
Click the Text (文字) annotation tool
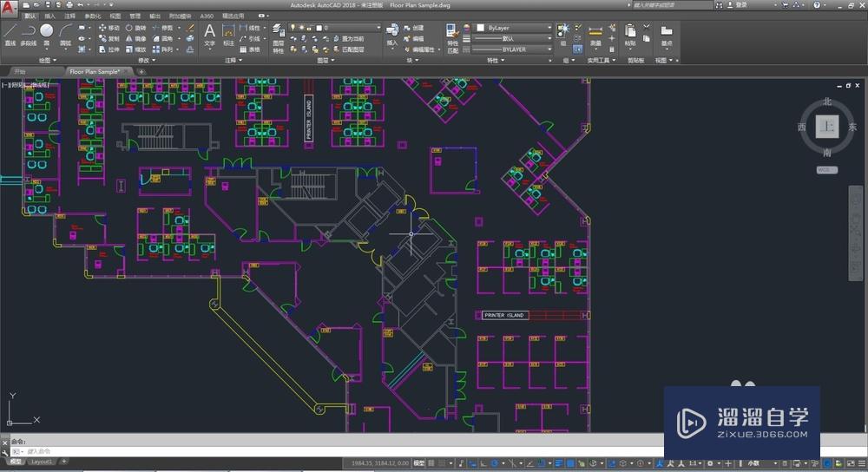pyautogui.click(x=209, y=32)
